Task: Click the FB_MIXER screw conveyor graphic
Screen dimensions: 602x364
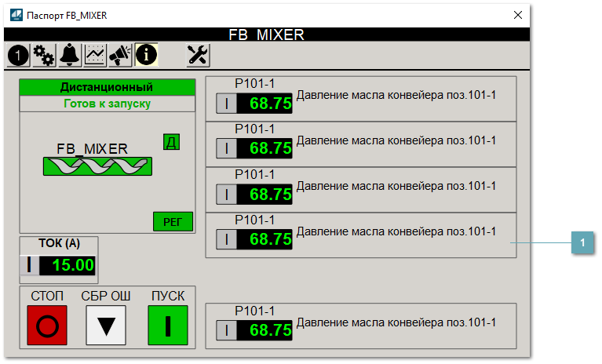Action: pos(98,166)
